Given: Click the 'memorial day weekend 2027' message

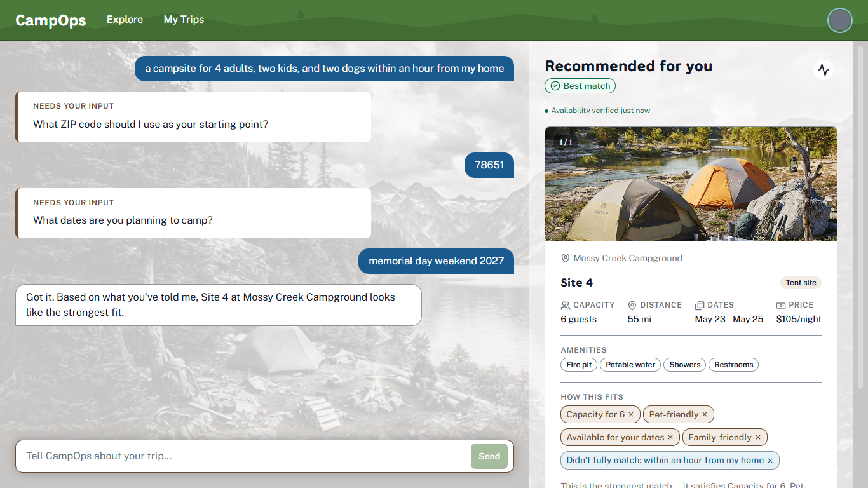Looking at the screenshot, I should pos(436,261).
